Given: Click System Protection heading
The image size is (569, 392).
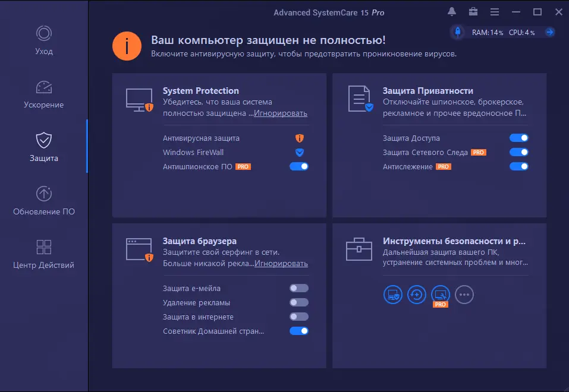Looking at the screenshot, I should pyautogui.click(x=201, y=91).
